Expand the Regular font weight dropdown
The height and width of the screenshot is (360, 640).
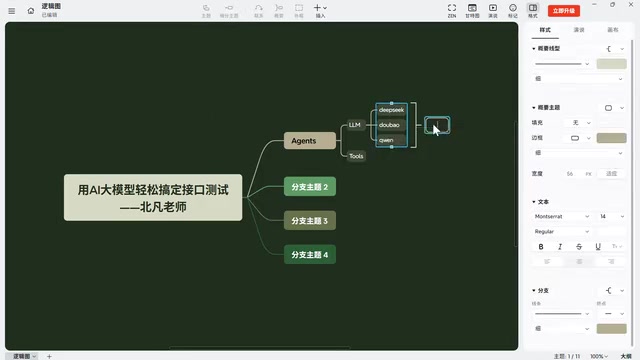[x=562, y=231]
